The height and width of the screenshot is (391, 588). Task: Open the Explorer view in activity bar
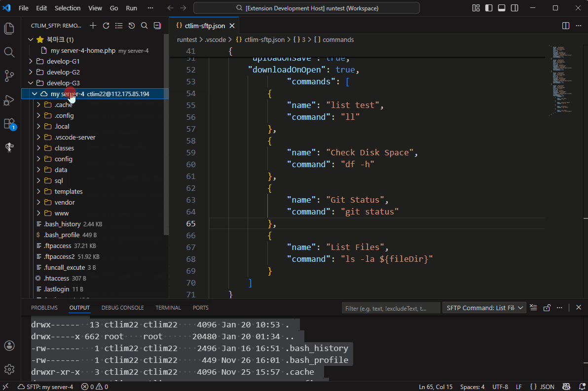pos(9,28)
